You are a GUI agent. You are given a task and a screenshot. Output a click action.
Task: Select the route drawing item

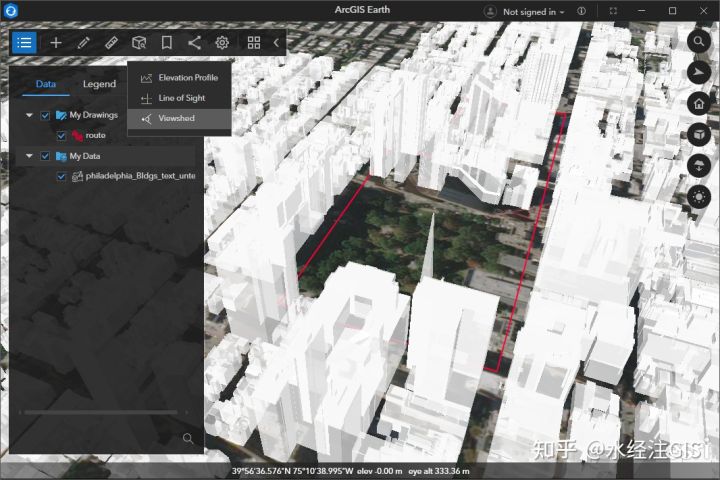click(96, 136)
